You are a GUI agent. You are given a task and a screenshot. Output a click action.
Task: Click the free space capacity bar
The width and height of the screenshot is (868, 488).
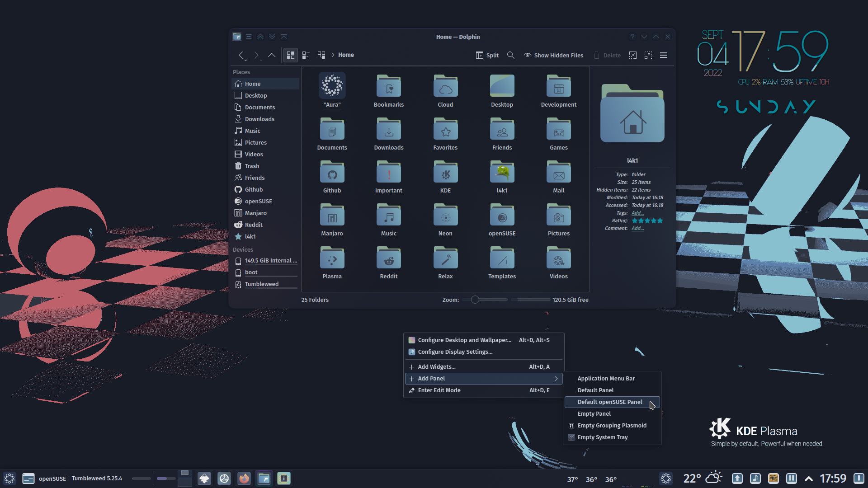[530, 300]
